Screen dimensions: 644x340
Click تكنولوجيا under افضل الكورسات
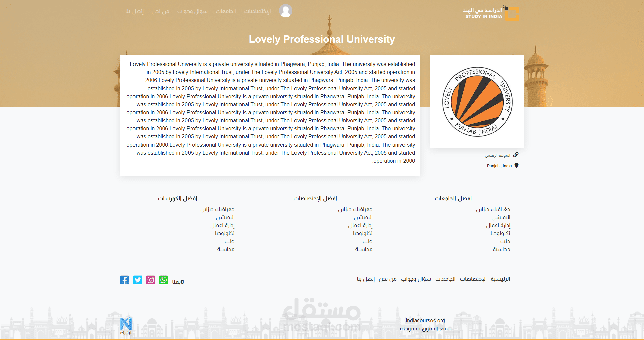click(225, 233)
